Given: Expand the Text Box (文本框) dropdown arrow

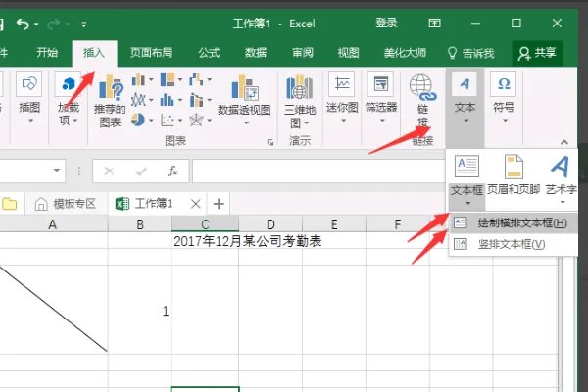Looking at the screenshot, I should click(x=467, y=203).
